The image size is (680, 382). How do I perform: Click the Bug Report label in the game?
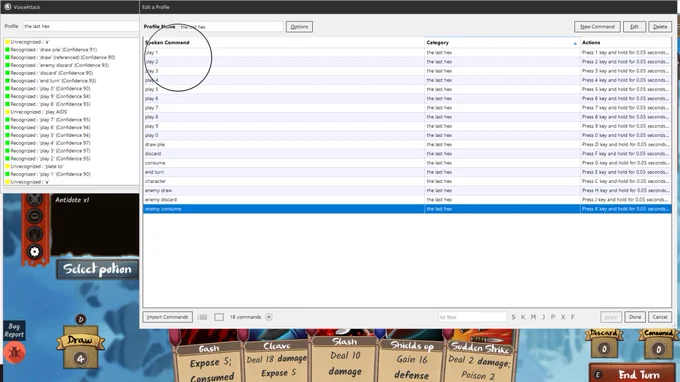[14, 330]
